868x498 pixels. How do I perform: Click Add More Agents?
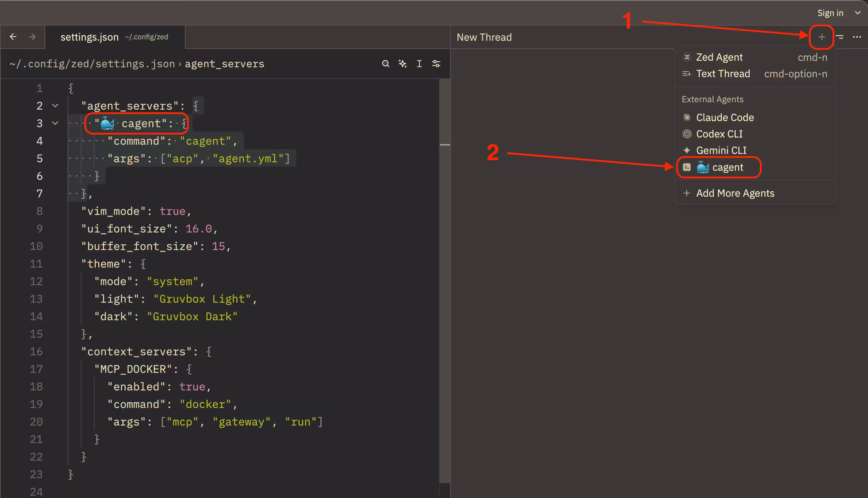pos(735,193)
